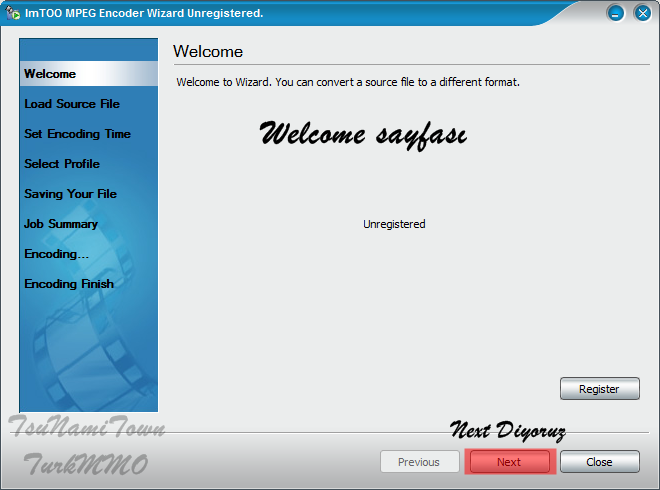Minimize the ImTOO MPEG Encoder Wizard window

click(x=615, y=13)
